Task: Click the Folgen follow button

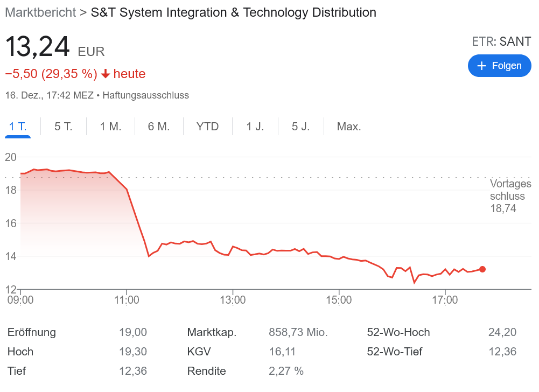Action: [499, 66]
